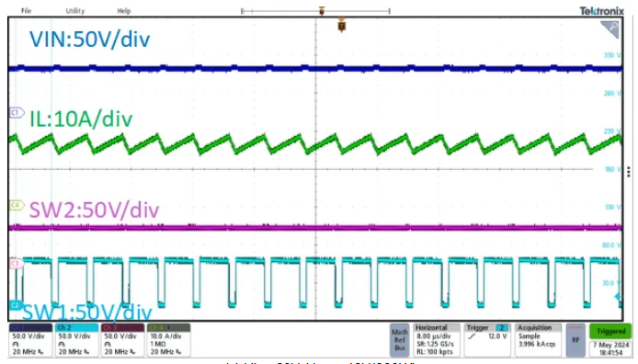Open the Acquisition settings badge
The height and width of the screenshot is (364, 638).
point(537,340)
